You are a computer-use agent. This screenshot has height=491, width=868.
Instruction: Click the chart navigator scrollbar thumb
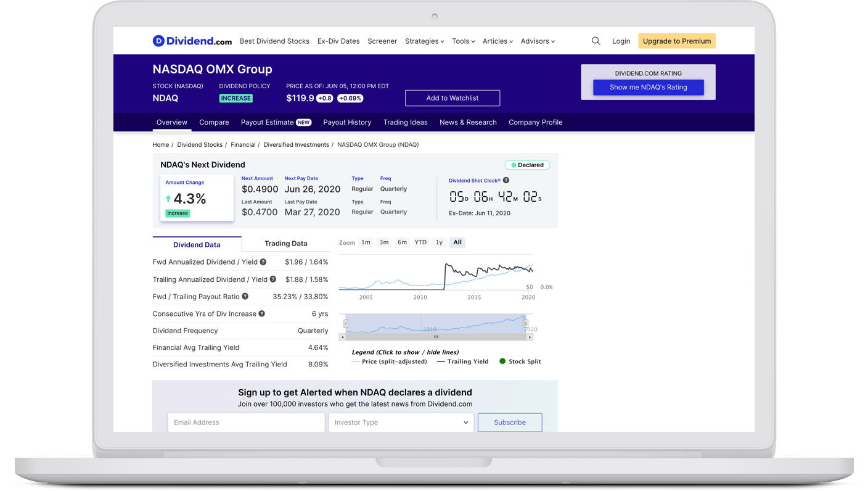click(x=436, y=337)
